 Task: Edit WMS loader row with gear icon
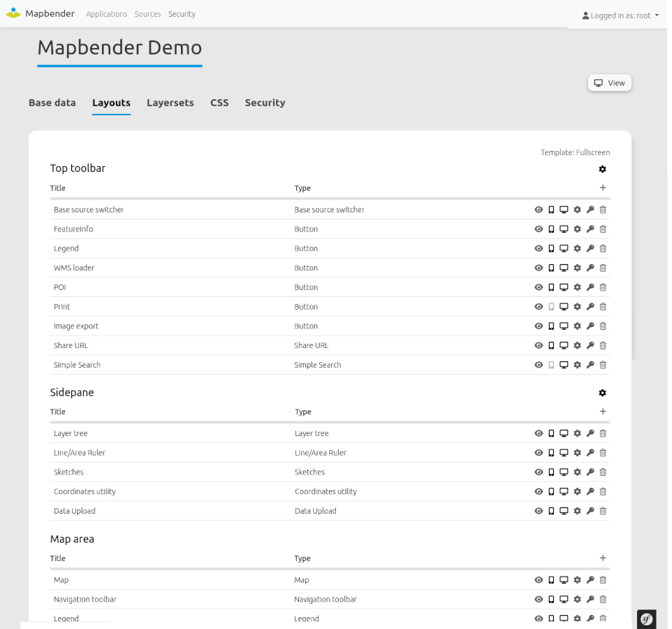(x=577, y=268)
